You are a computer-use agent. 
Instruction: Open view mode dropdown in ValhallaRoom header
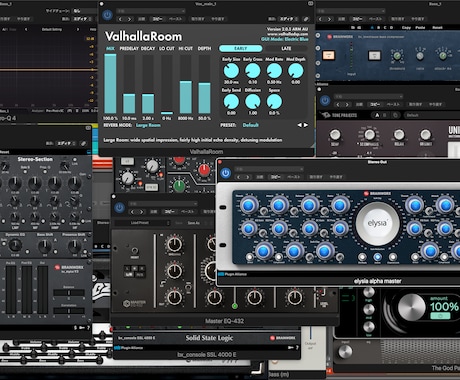pyautogui.click(x=288, y=19)
